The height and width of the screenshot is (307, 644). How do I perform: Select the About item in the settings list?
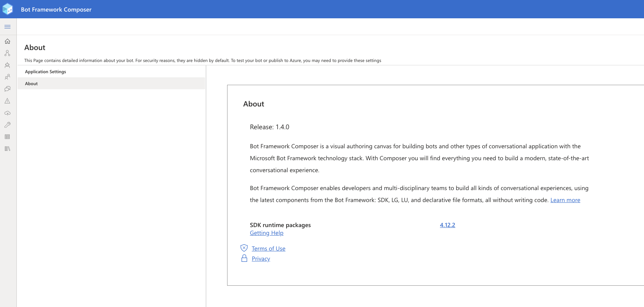pos(112,84)
